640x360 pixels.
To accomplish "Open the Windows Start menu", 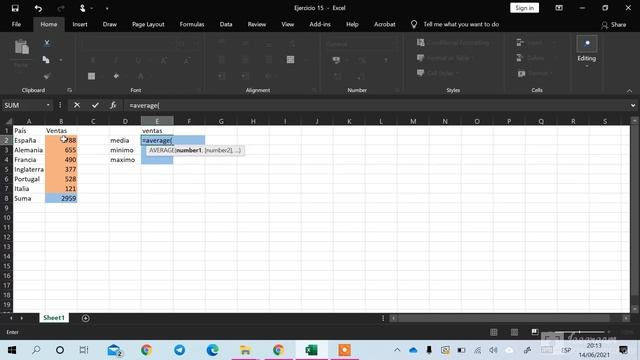I will point(11,350).
